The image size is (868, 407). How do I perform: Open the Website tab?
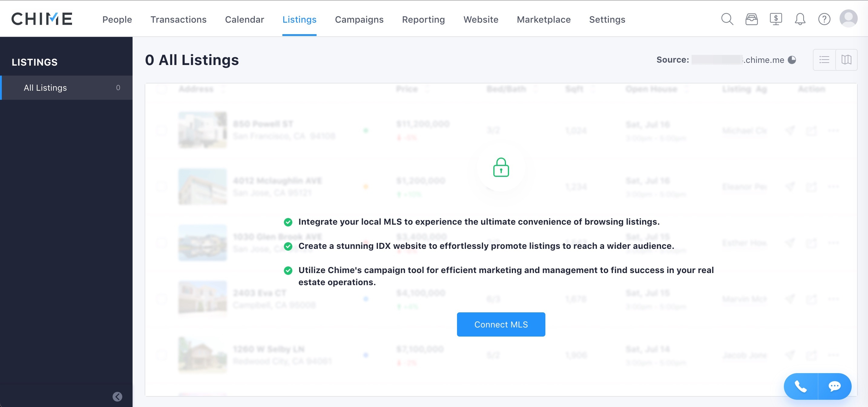[x=481, y=20]
